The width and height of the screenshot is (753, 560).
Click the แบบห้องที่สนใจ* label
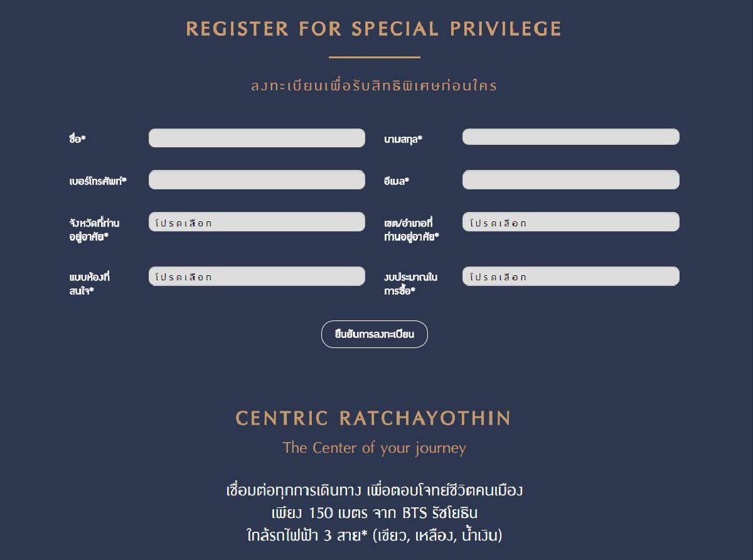pyautogui.click(x=89, y=283)
